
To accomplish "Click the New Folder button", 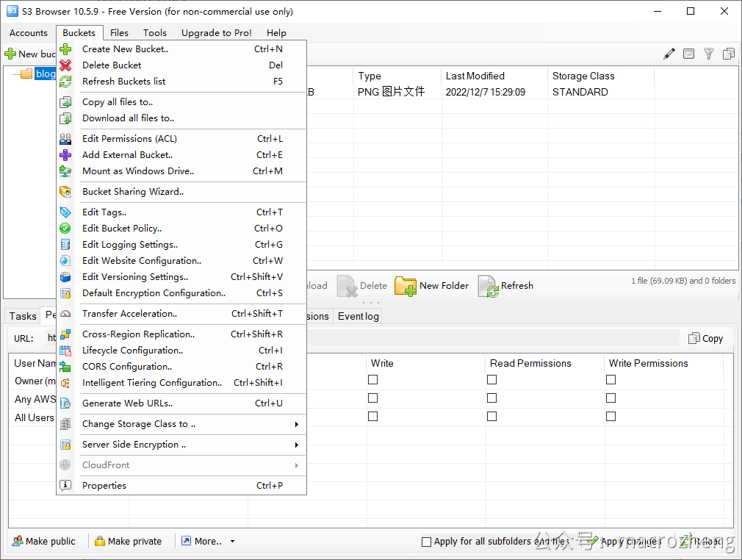I will point(431,286).
